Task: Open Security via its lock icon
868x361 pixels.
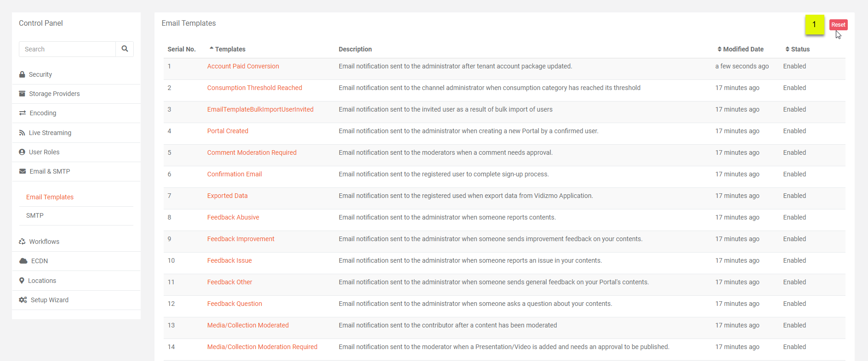Action: coord(22,74)
